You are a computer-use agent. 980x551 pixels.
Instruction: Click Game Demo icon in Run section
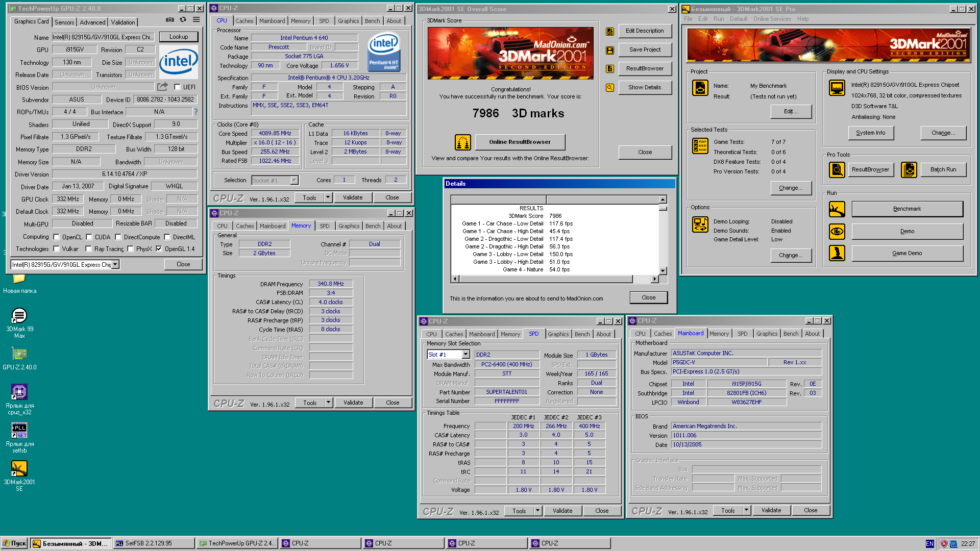[x=837, y=253]
